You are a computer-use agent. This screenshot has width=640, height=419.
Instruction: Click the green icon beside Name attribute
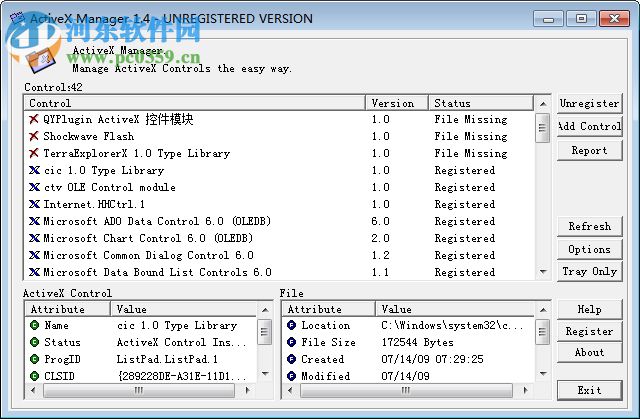(34, 325)
